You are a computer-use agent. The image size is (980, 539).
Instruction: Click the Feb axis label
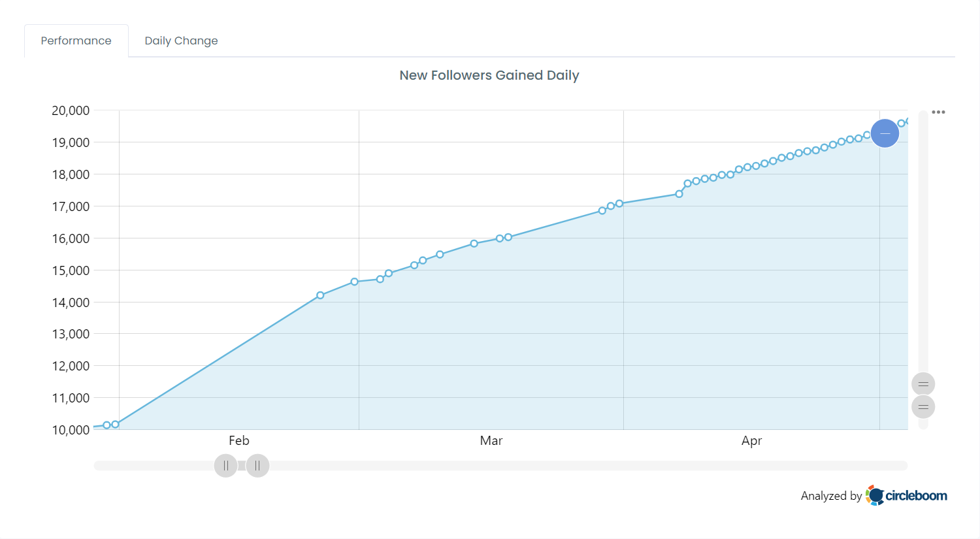click(x=238, y=440)
